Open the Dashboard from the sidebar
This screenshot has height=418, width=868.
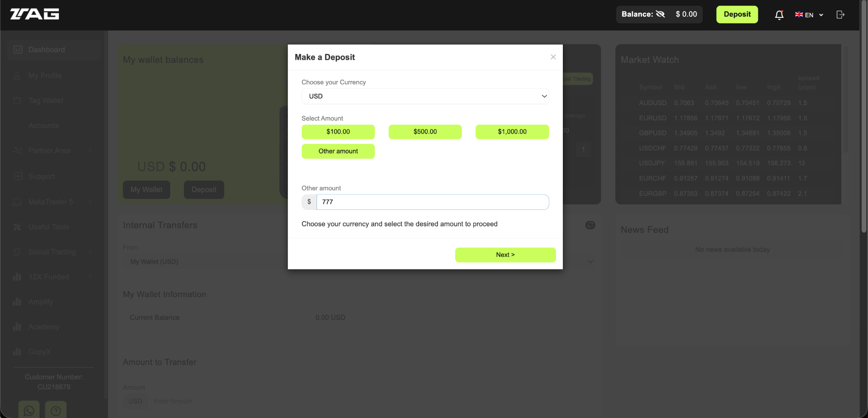point(47,49)
